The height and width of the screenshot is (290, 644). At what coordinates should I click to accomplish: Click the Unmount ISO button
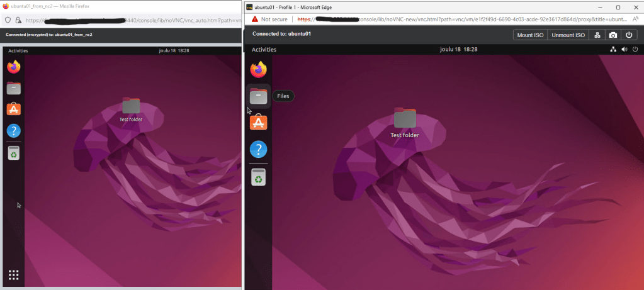(x=568, y=35)
